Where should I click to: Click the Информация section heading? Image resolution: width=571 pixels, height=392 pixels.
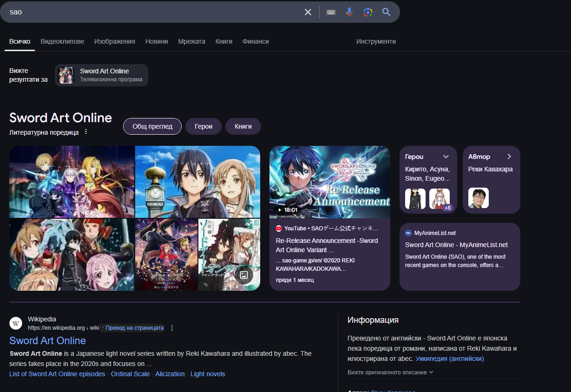[373, 320]
